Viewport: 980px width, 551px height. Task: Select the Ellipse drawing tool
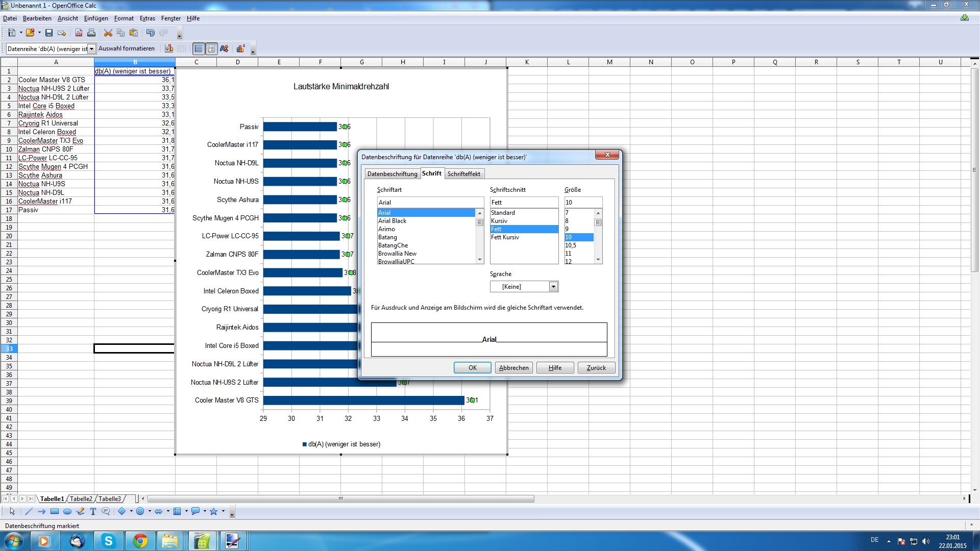pyautogui.click(x=67, y=511)
